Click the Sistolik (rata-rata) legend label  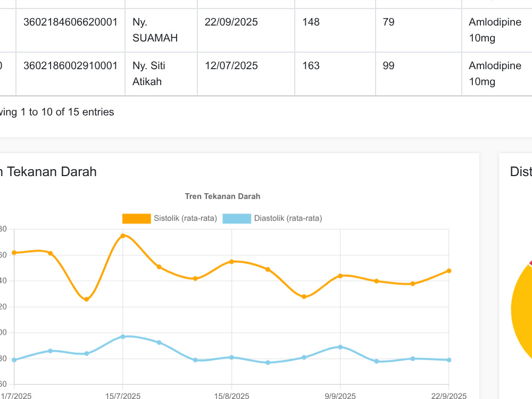(x=185, y=218)
